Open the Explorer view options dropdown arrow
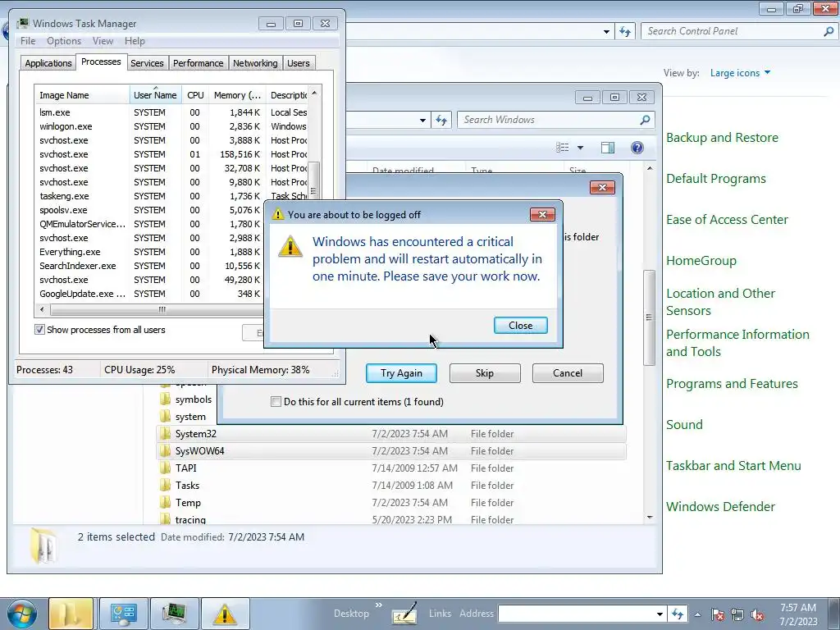Screen dimensions: 840x630 580,148
